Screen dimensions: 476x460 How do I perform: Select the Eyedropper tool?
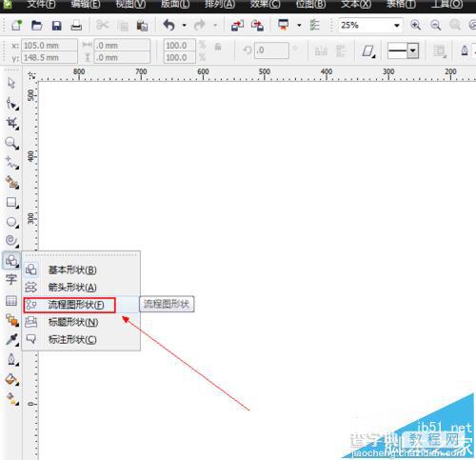12,339
